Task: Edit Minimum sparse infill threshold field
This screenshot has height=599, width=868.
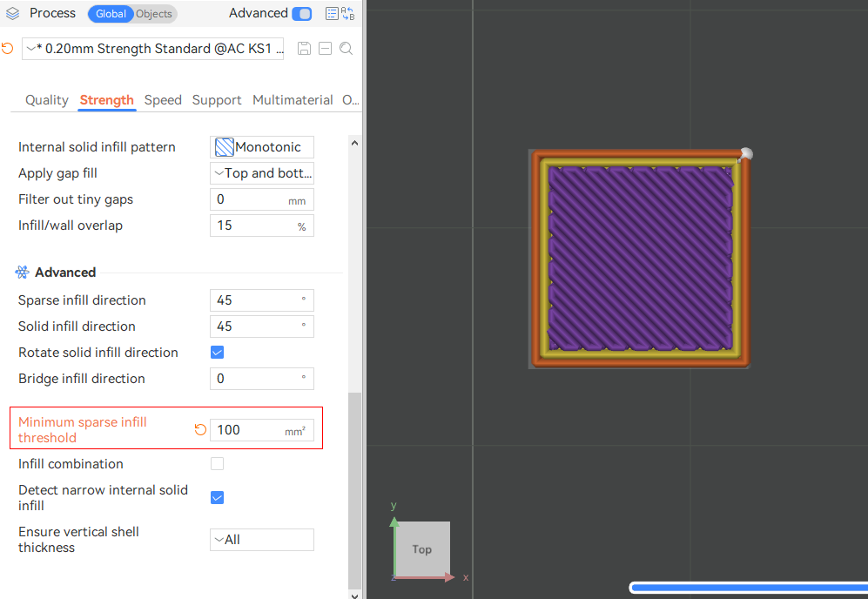Action: [x=262, y=430]
